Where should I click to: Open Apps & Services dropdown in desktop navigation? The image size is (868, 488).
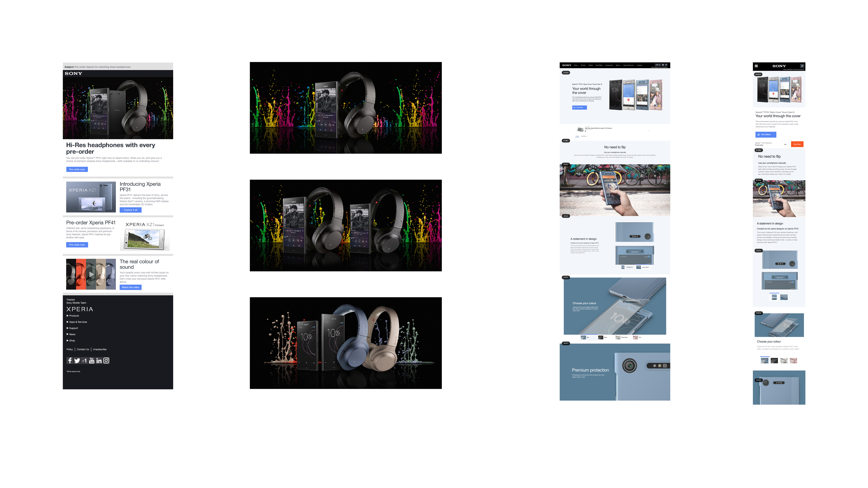tap(629, 65)
